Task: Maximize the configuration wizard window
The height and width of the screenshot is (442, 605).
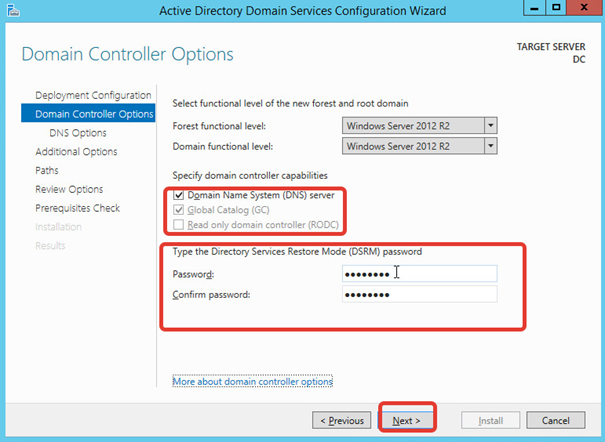Action: [555, 10]
